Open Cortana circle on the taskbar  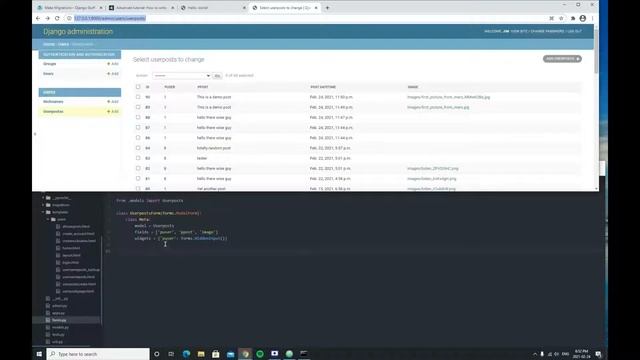coord(157,354)
